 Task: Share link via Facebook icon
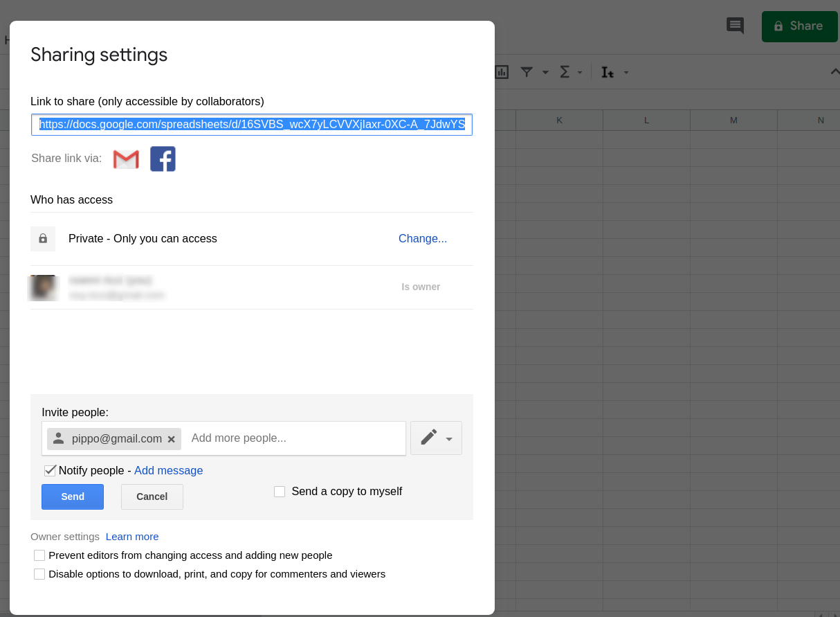click(163, 159)
